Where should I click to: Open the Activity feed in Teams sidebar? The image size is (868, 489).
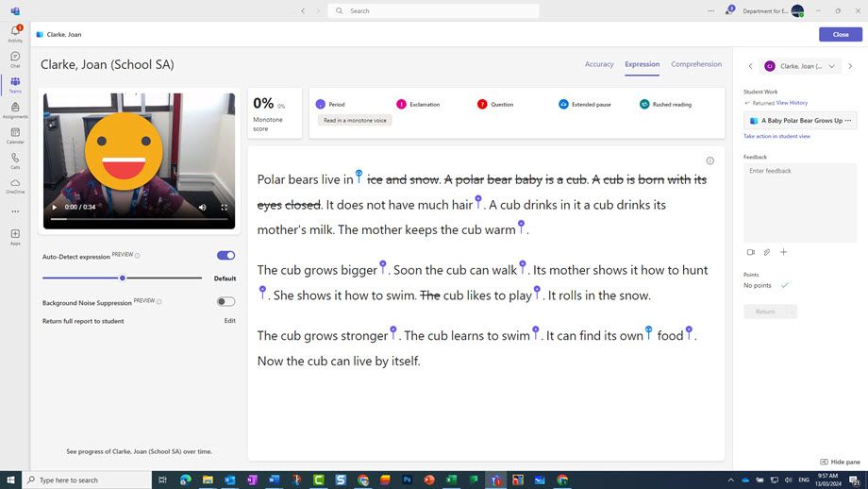[x=15, y=33]
